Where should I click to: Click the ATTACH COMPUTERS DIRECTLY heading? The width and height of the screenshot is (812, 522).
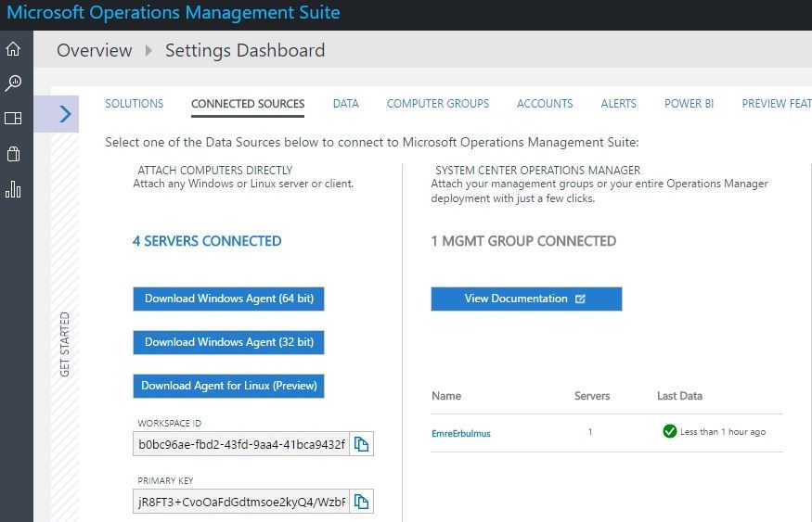click(x=215, y=171)
